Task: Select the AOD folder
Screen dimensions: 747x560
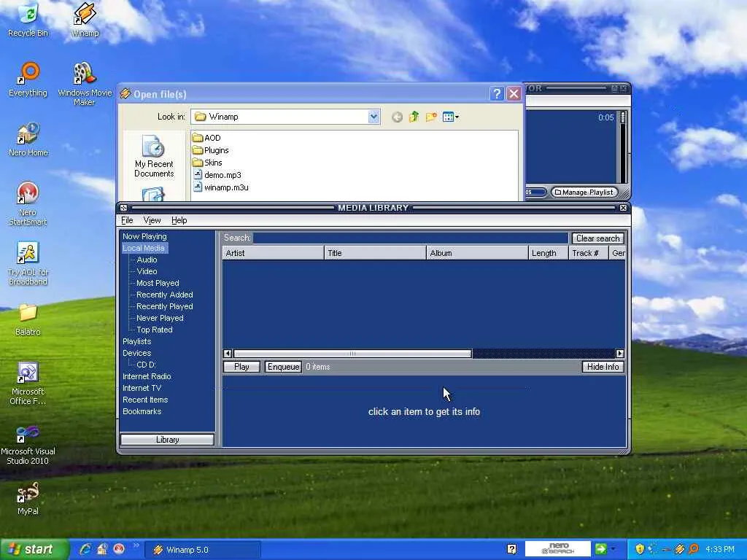Action: [206, 138]
